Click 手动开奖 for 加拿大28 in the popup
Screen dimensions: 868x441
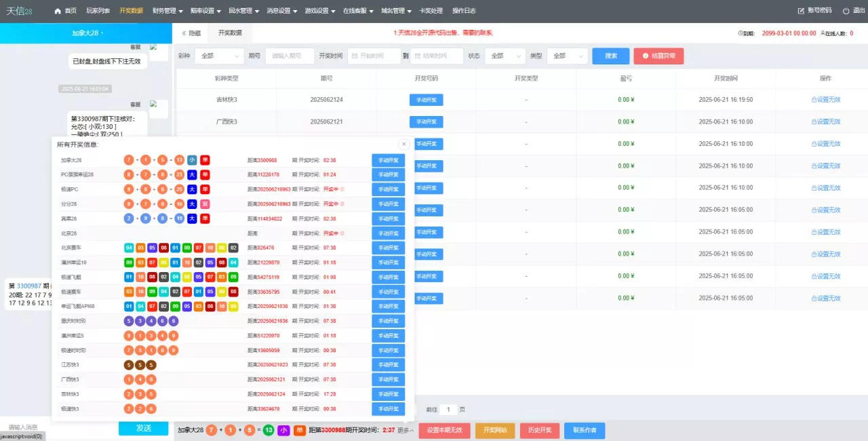(x=388, y=159)
